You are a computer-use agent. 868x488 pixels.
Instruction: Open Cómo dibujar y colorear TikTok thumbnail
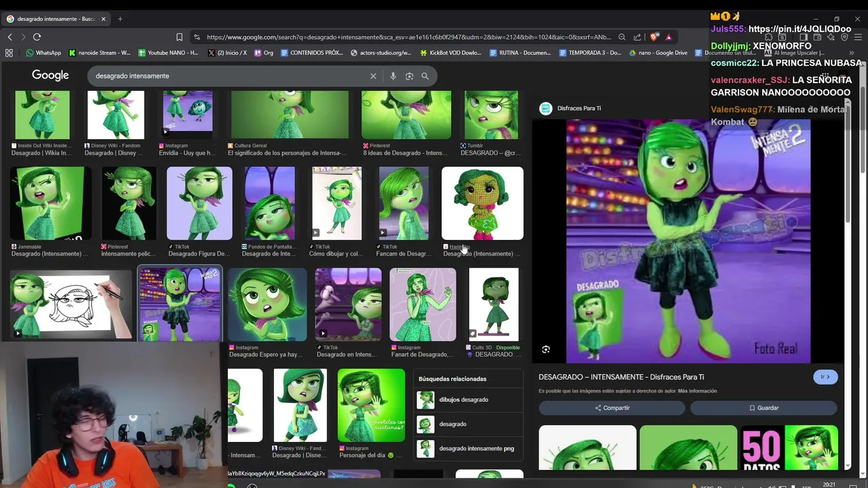pos(337,203)
